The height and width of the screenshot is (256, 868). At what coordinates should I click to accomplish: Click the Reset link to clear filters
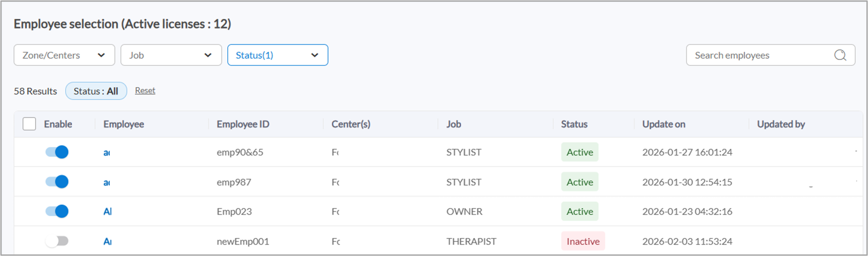coord(145,91)
